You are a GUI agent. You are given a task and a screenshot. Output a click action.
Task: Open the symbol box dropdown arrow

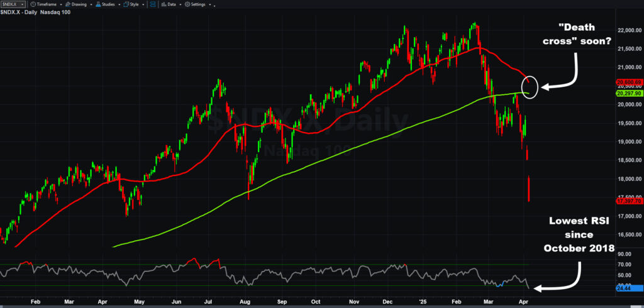[22, 4]
